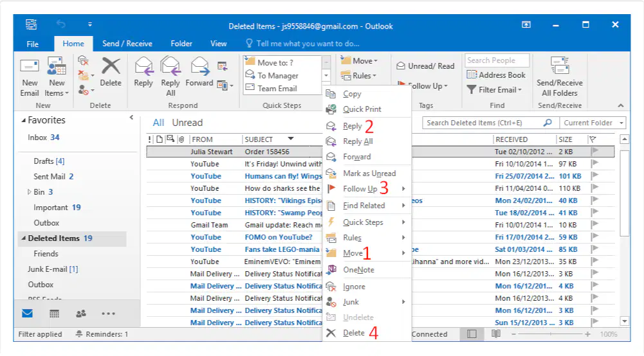The image size is (644, 356).
Task: Open the People view icon
Action: (81, 314)
